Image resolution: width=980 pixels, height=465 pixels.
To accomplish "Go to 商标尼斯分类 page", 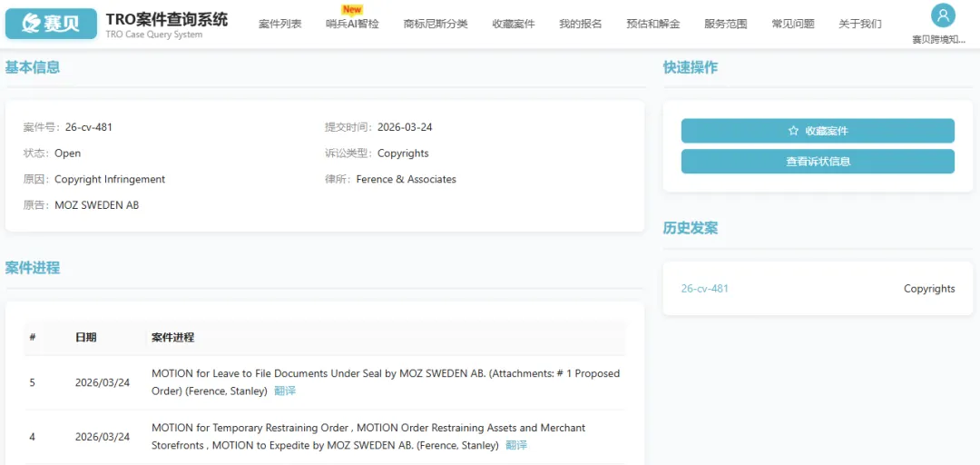I will click(436, 25).
